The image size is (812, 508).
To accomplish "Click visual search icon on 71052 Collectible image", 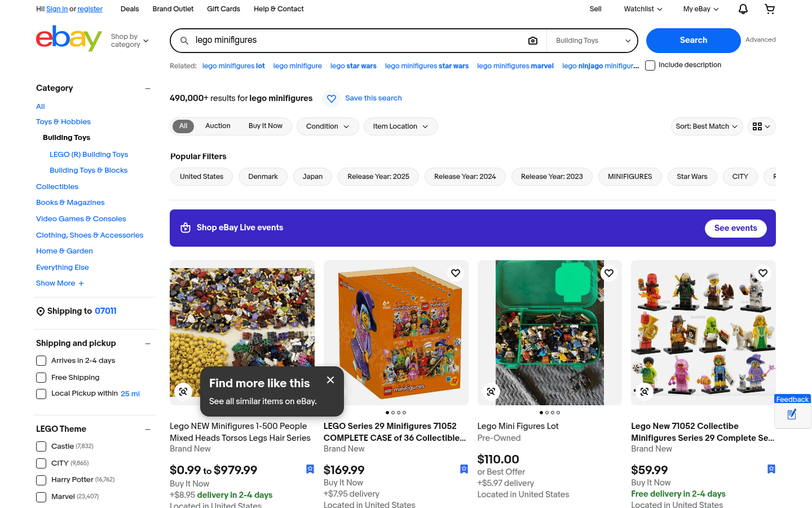I will point(645,391).
